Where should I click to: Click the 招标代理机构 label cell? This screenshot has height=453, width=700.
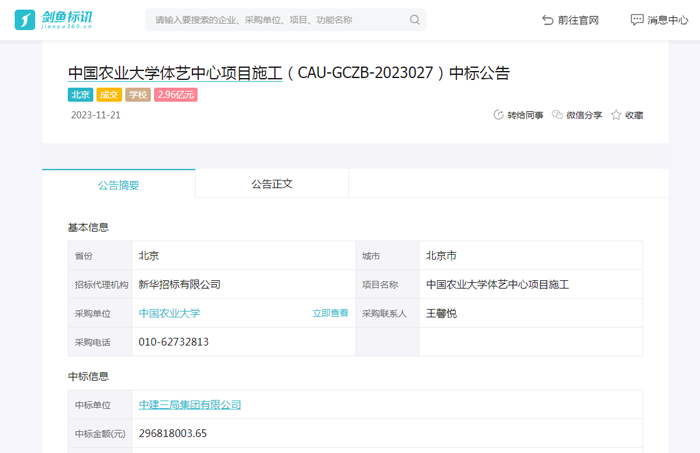[100, 284]
